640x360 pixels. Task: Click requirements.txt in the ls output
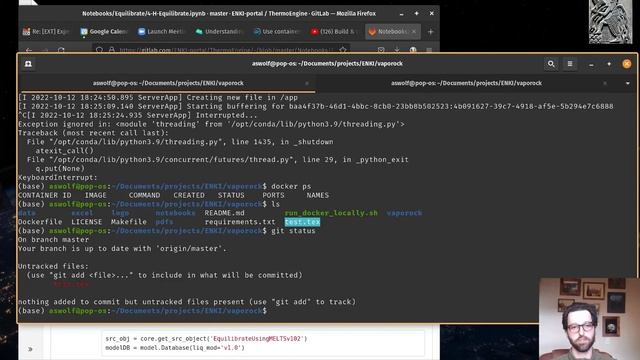[240, 222]
